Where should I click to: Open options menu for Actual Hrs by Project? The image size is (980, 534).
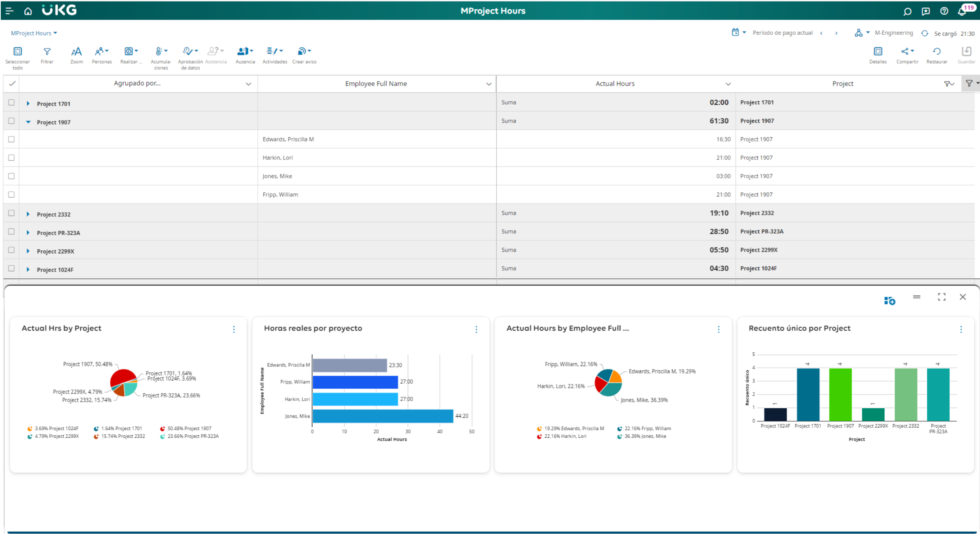point(234,329)
